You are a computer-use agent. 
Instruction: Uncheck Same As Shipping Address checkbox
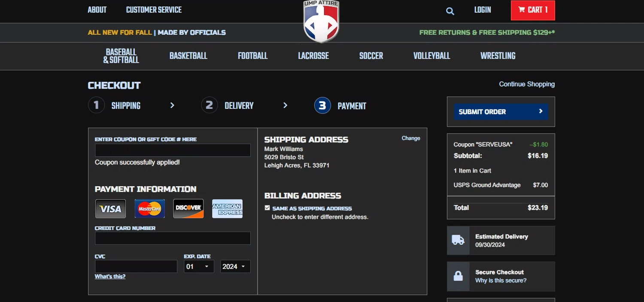(x=267, y=208)
